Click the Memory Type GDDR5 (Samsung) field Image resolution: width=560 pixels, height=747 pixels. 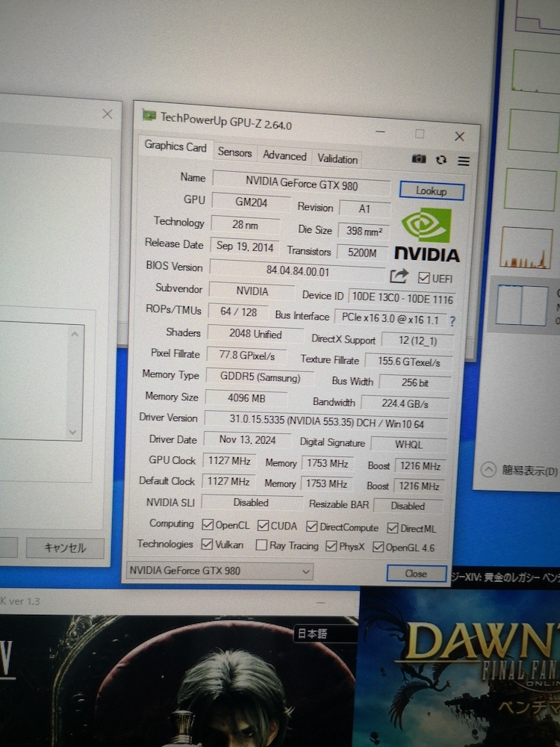point(260,376)
